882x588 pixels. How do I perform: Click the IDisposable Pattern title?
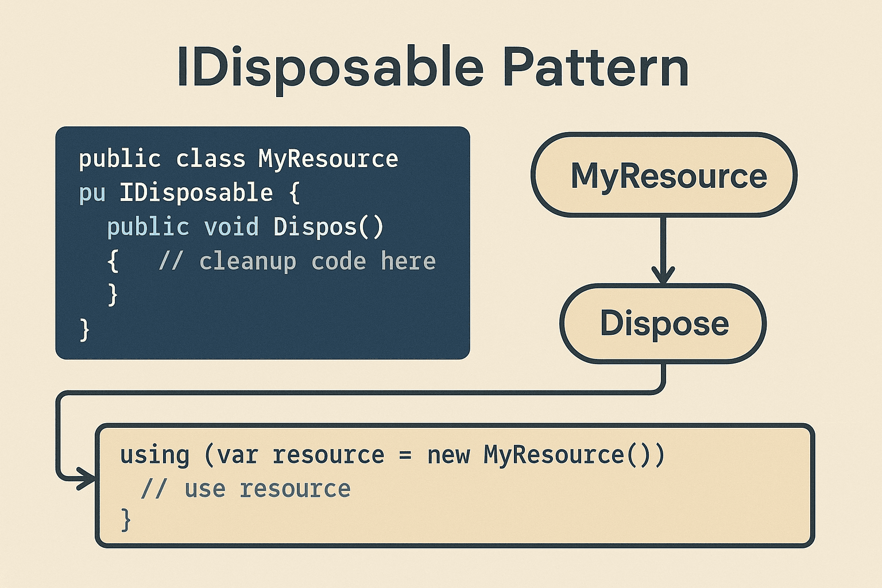[x=432, y=68]
